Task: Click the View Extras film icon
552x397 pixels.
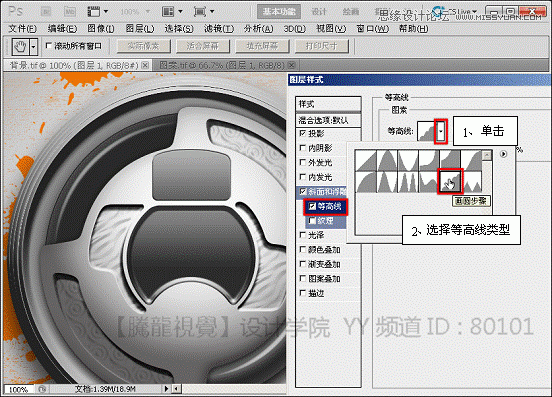Action: [x=94, y=12]
